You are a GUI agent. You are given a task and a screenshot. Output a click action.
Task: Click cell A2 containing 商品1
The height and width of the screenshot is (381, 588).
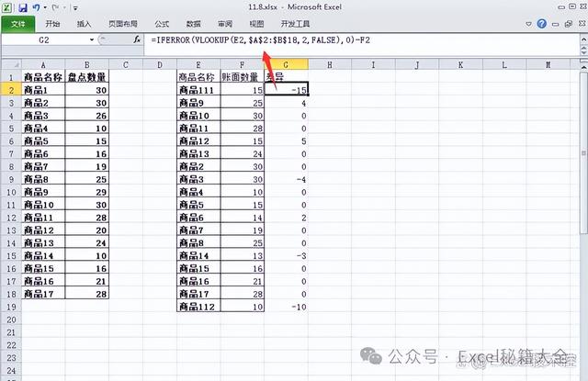(43, 90)
